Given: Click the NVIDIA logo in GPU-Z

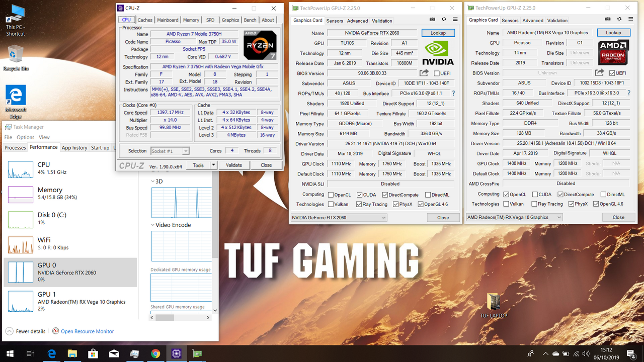Looking at the screenshot, I should click(438, 54).
